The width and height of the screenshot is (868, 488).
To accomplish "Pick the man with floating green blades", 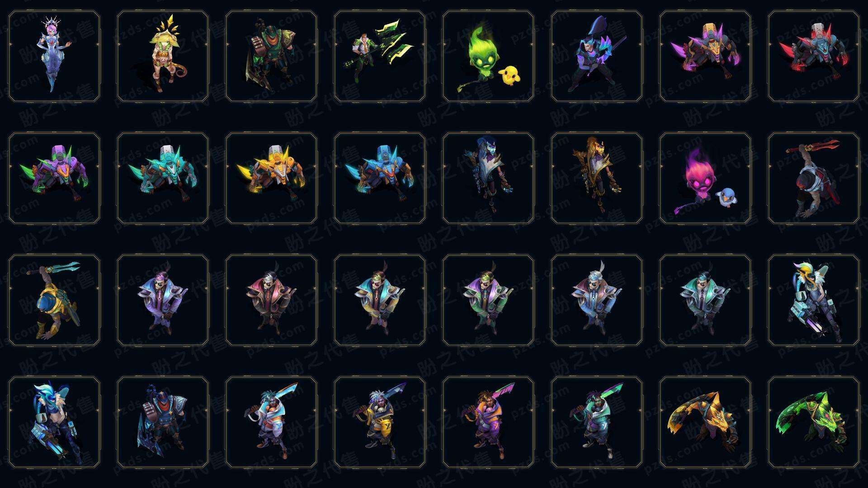I will click(x=380, y=56).
